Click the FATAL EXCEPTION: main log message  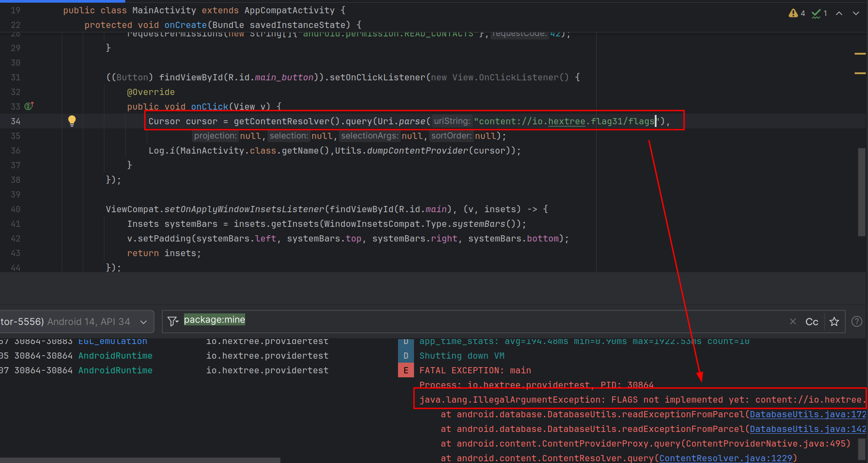(475, 370)
